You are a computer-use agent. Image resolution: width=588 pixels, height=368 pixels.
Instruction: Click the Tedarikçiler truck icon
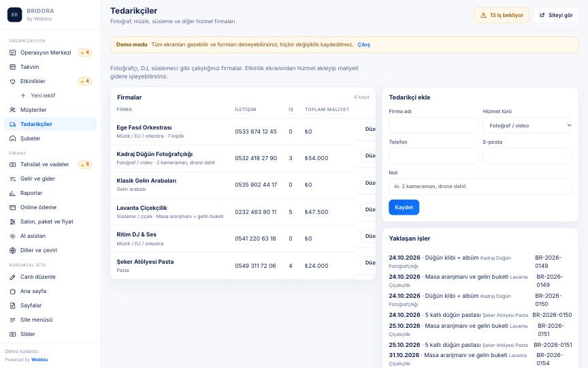click(12, 124)
